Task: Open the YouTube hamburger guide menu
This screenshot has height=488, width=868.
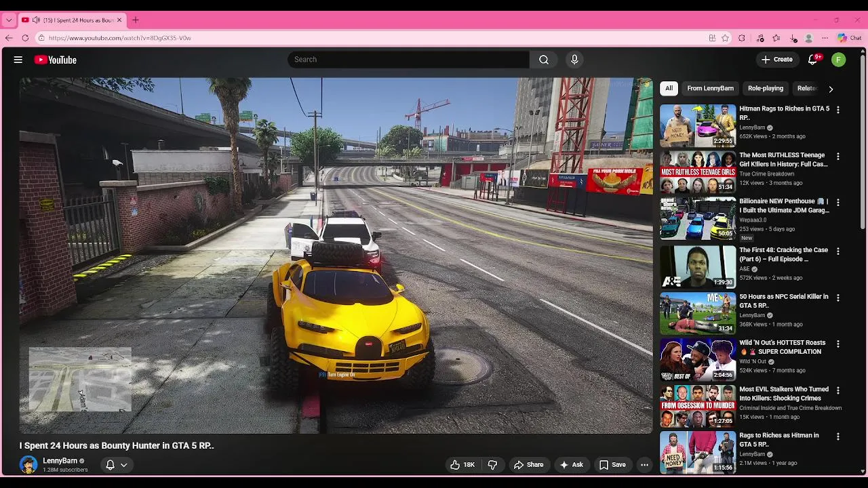Action: pos(18,60)
